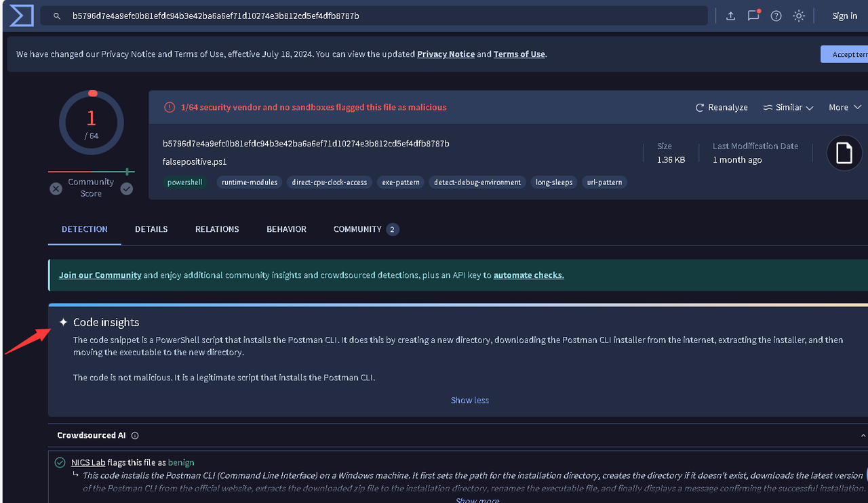This screenshot has height=503, width=868.
Task: Click the Join our Community link
Action: click(100, 275)
